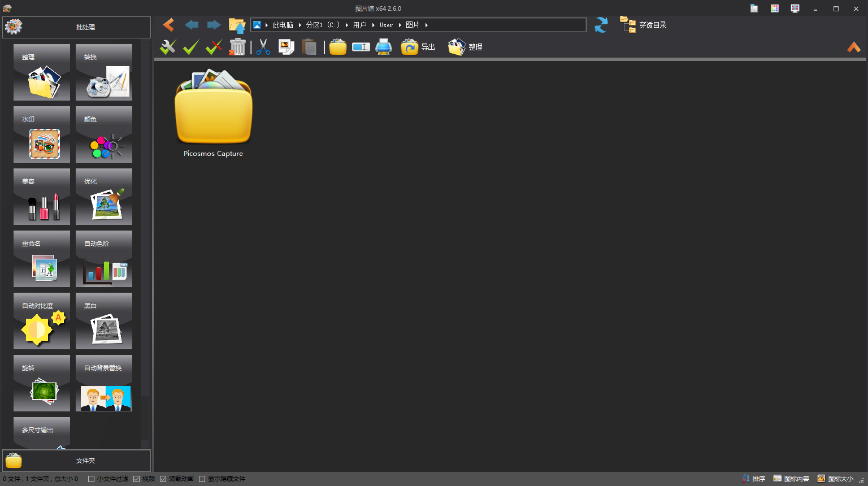The height and width of the screenshot is (486, 868).
Task: Delete selected files with the trash icon
Action: (x=237, y=47)
